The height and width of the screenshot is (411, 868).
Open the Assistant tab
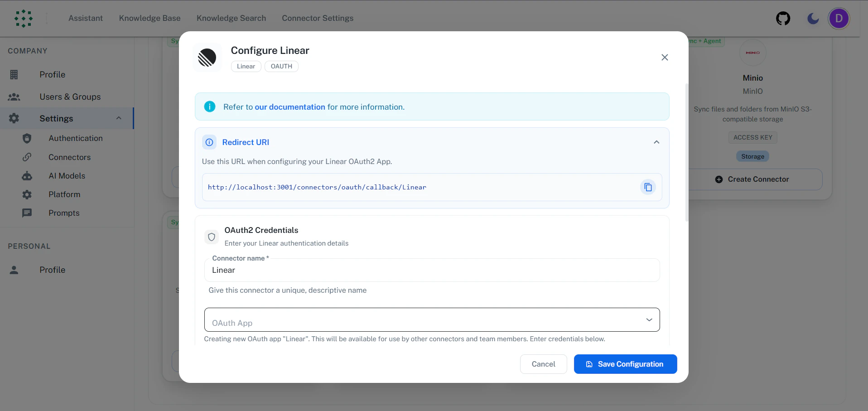(86, 18)
